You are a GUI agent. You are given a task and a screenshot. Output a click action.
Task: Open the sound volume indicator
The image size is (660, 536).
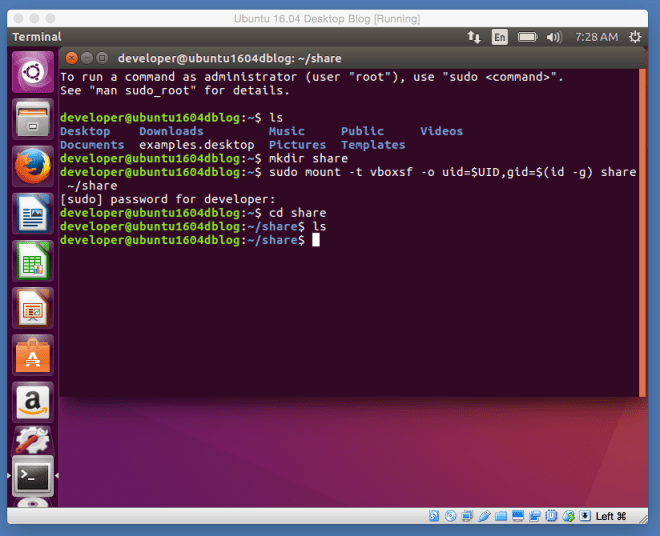pyautogui.click(x=551, y=37)
